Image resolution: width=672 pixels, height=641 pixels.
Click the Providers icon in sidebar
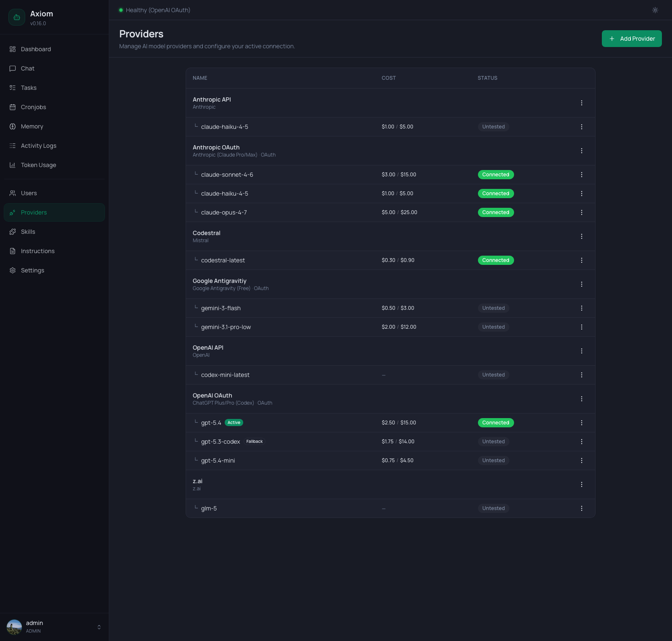[13, 212]
